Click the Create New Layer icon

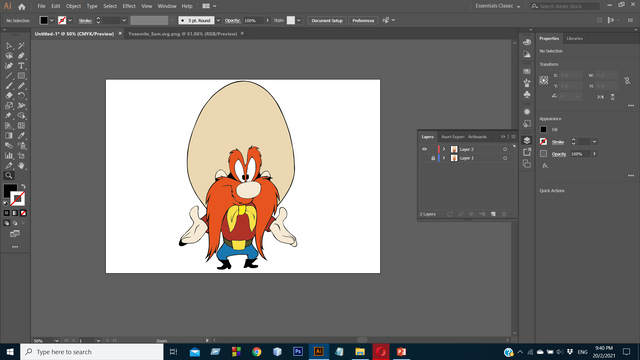pos(493,214)
